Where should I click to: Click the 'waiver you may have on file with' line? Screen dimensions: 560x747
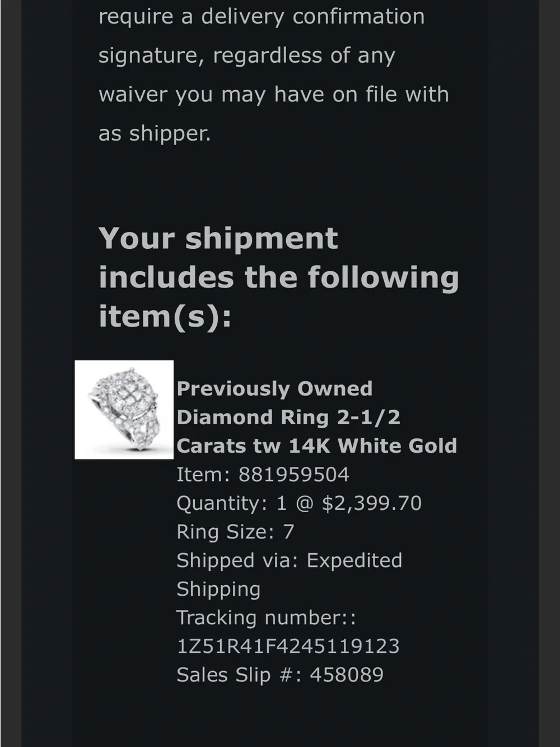(x=274, y=95)
